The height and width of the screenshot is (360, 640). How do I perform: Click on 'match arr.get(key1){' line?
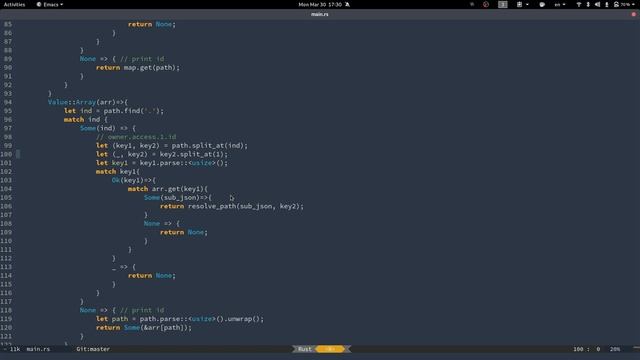[x=168, y=189]
